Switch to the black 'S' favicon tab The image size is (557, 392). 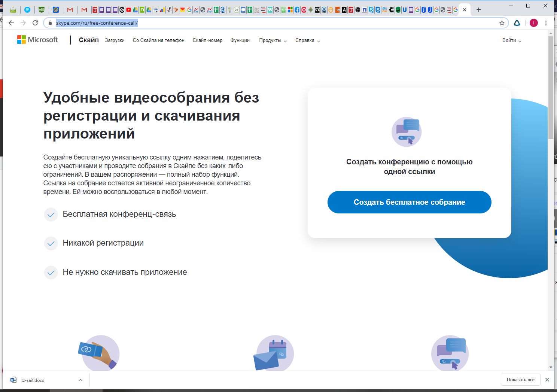[122, 10]
